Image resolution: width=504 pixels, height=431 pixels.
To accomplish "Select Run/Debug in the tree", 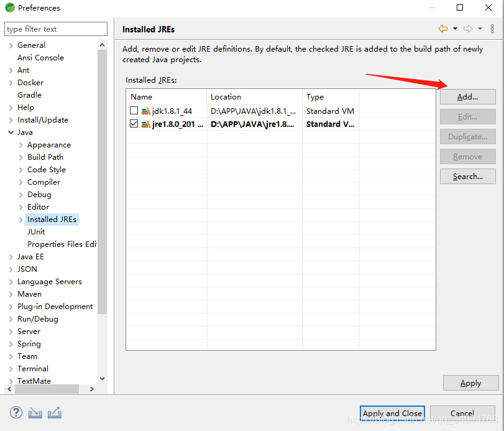I will (38, 319).
